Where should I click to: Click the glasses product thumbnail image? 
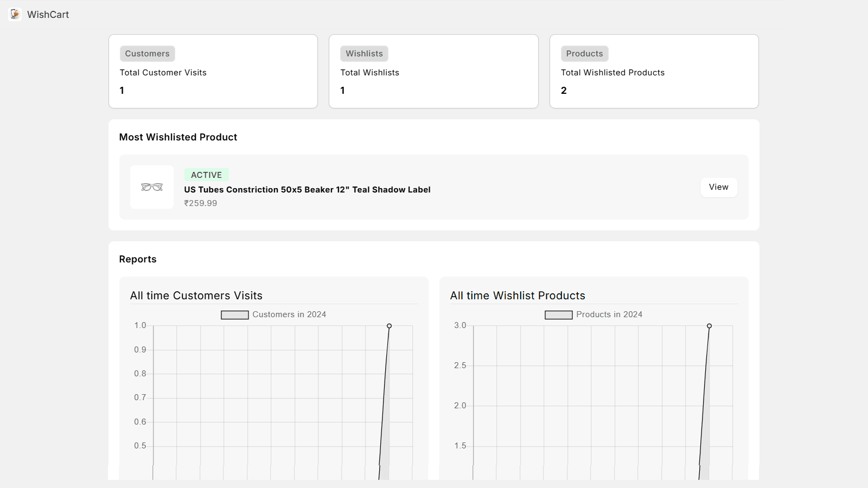click(152, 187)
